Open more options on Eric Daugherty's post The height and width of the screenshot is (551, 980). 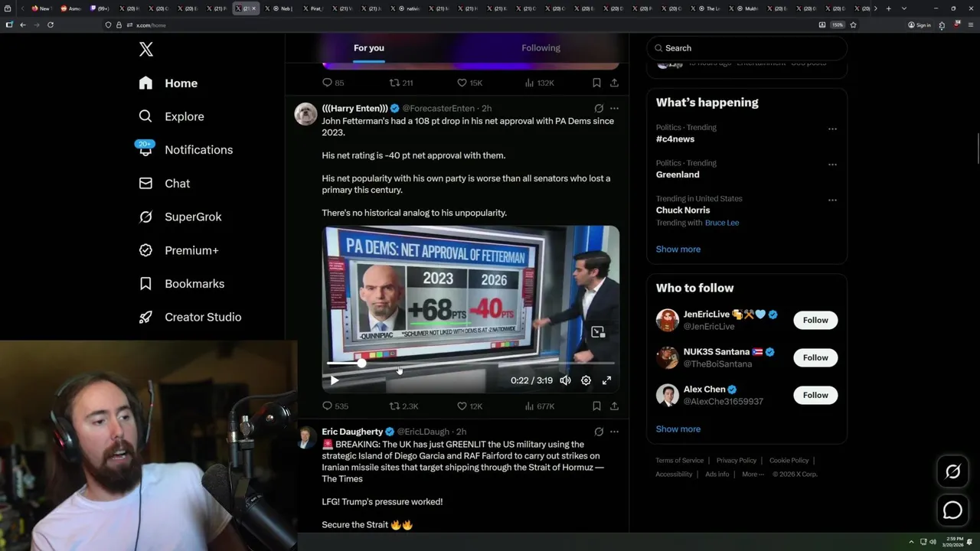pos(614,432)
